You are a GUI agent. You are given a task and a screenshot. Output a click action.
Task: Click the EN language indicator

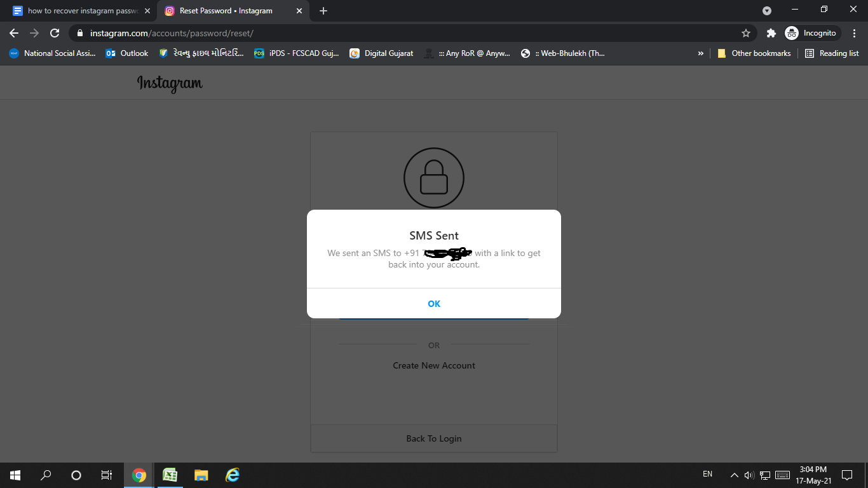click(708, 475)
